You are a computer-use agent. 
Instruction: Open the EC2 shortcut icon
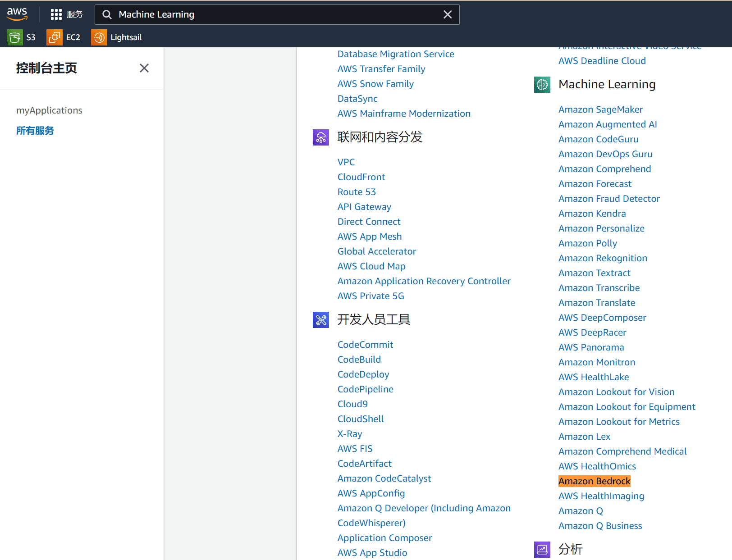point(54,37)
